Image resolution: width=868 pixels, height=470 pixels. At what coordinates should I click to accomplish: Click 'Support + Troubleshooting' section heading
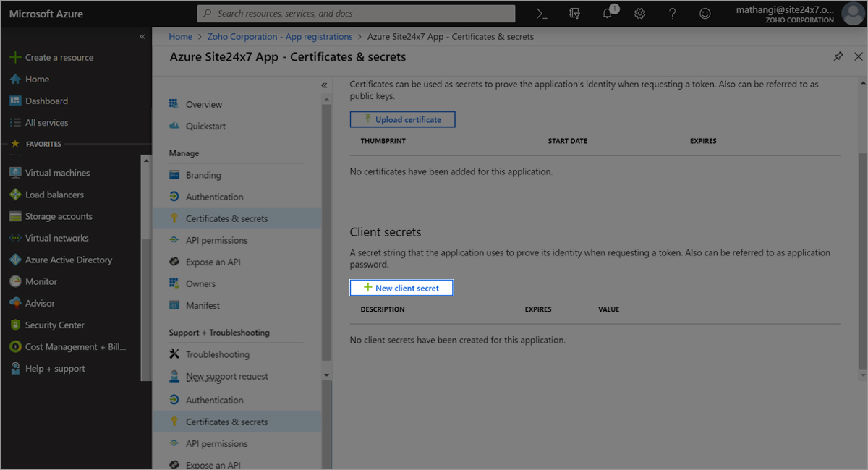[219, 333]
